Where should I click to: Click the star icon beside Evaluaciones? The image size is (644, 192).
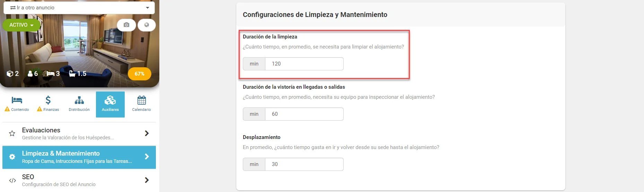tap(12, 133)
